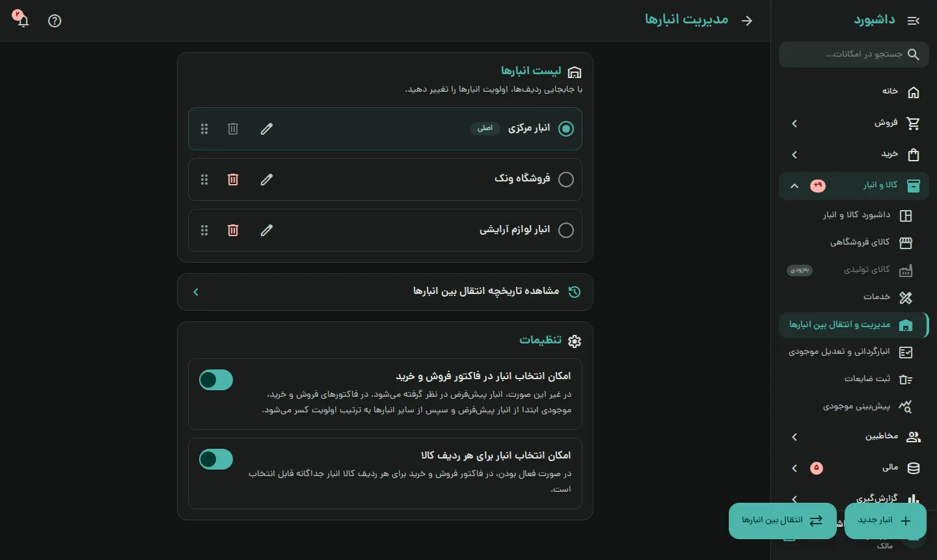937x560 pixels.
Task: Click the جستجو در امکانات search field
Action: (854, 55)
